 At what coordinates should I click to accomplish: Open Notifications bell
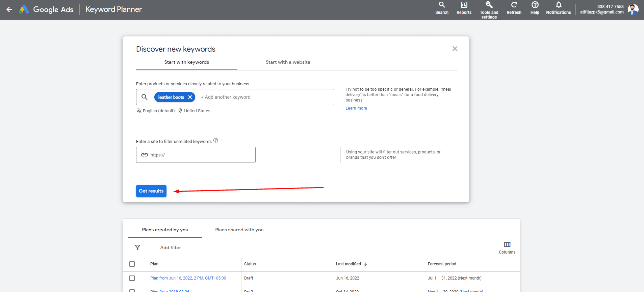click(x=558, y=5)
